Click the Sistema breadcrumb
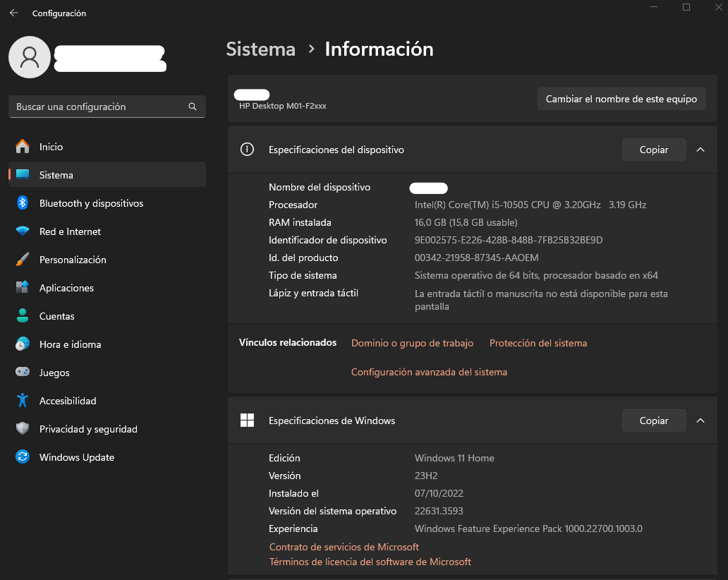 tap(260, 49)
